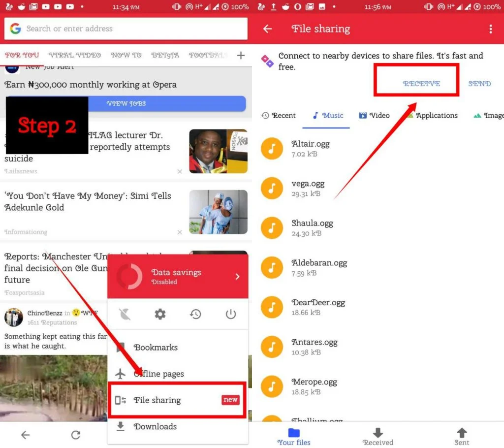
Task: Open the Simi Tells Adekunle Gold article
Action: click(88, 202)
